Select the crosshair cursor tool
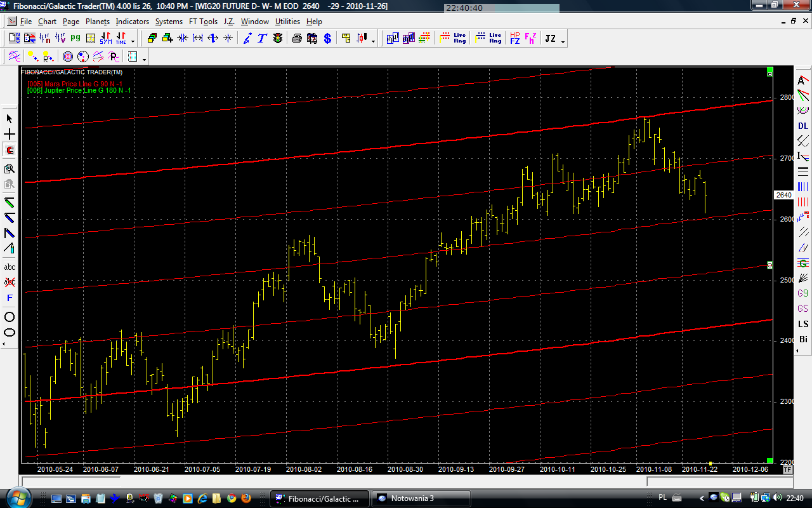This screenshot has width=812, height=508. [x=10, y=135]
